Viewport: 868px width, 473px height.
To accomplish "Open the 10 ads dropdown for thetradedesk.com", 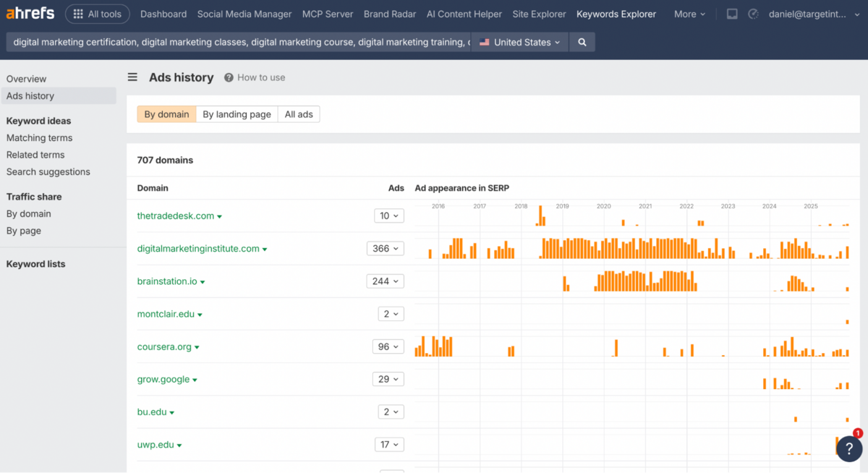I will 389,216.
